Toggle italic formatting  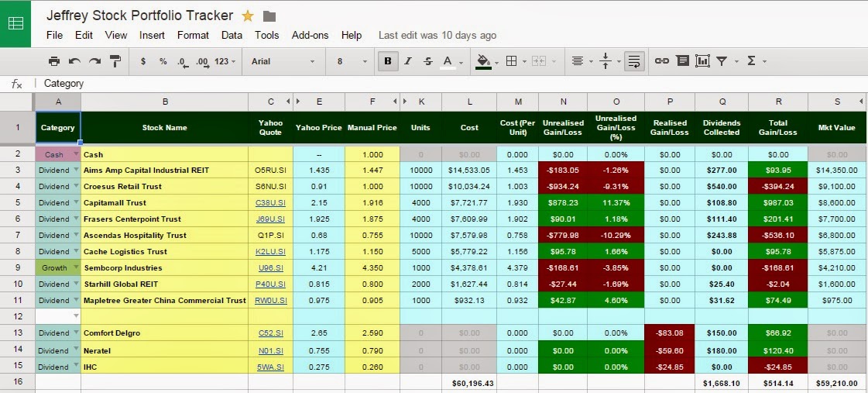click(408, 61)
